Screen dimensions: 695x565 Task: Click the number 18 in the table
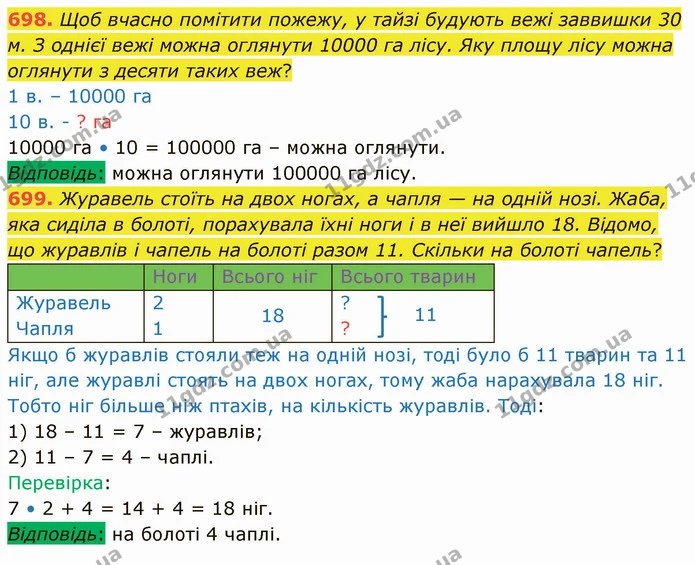pos(273,316)
